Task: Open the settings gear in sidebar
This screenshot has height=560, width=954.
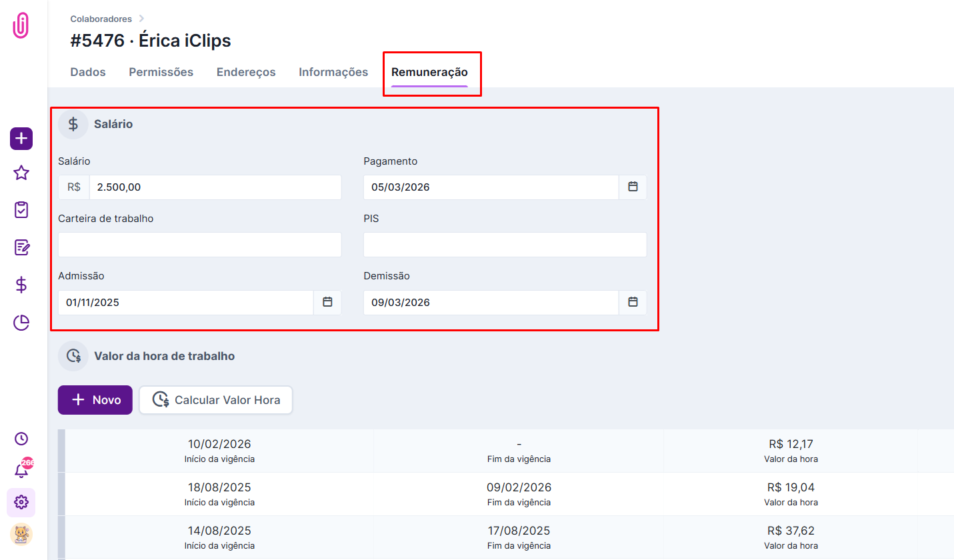Action: [21, 502]
